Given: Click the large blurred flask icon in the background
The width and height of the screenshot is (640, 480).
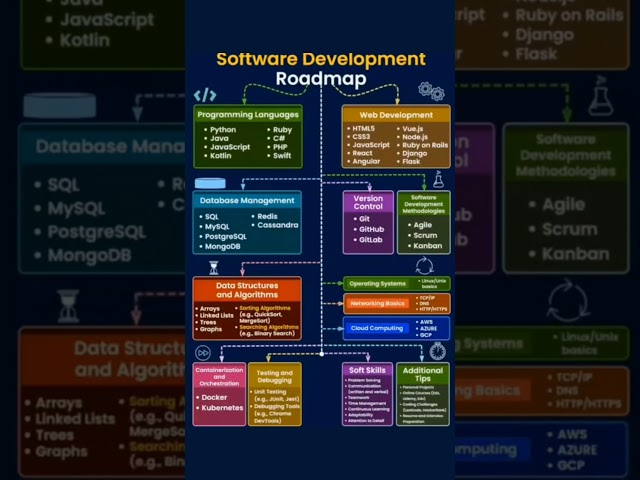Looking at the screenshot, I should coord(601,96).
